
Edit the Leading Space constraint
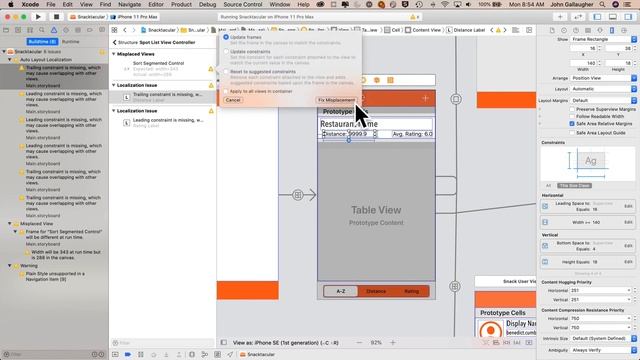(628, 206)
